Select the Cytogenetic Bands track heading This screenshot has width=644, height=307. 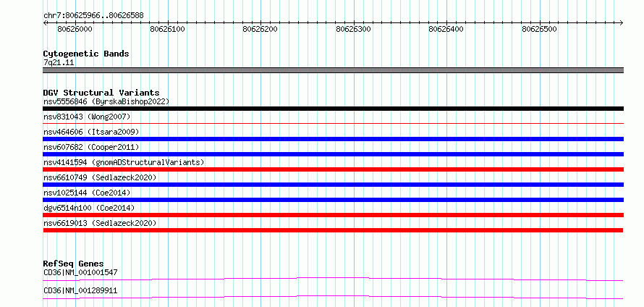(x=86, y=54)
